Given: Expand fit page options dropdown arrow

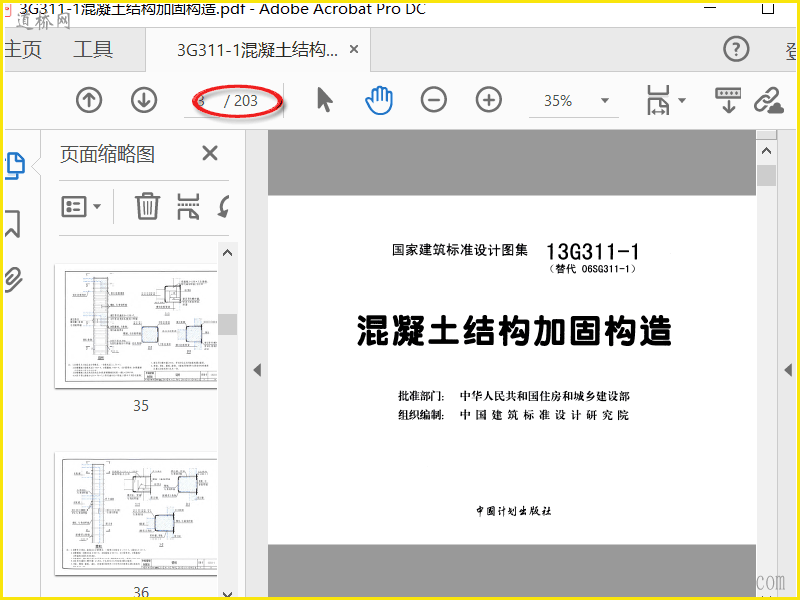Looking at the screenshot, I should (682, 101).
